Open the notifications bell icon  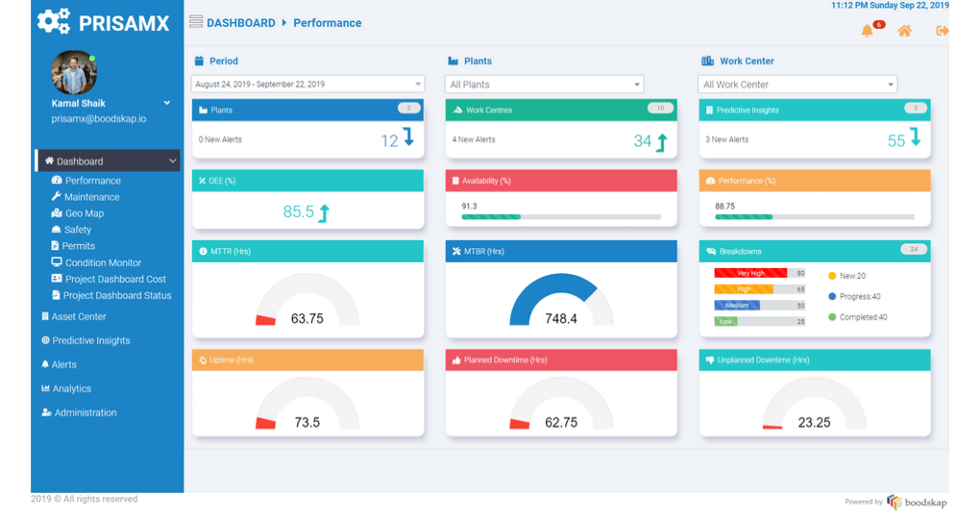coord(867,31)
